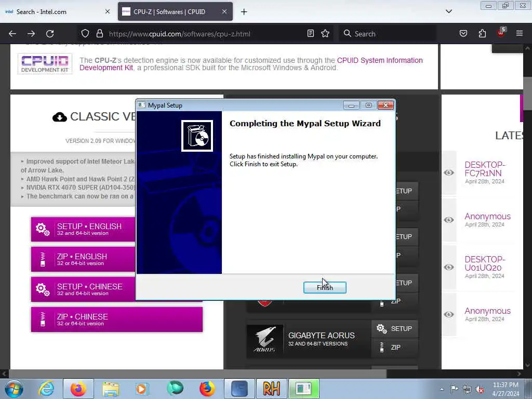Click muted volume tray icon
Viewport: 532px width, 399px height.
point(480,389)
